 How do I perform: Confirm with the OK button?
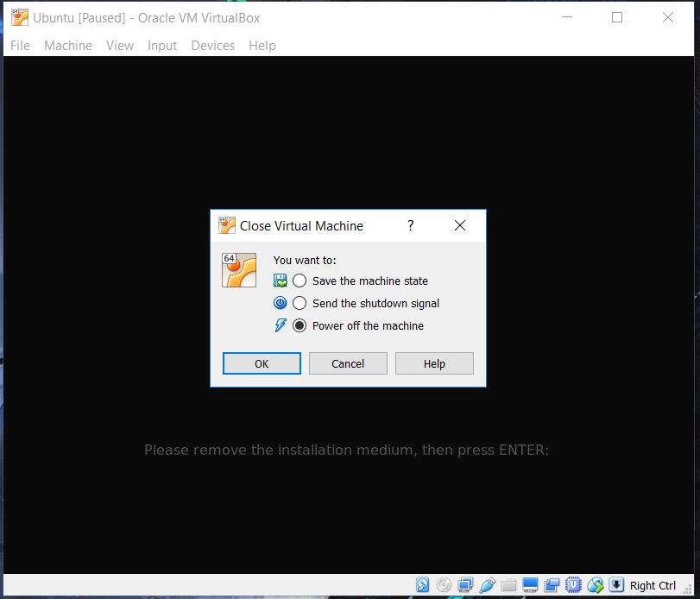click(262, 363)
